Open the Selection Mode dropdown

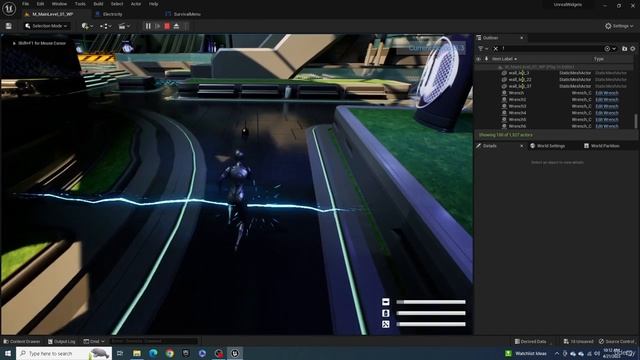point(46,26)
